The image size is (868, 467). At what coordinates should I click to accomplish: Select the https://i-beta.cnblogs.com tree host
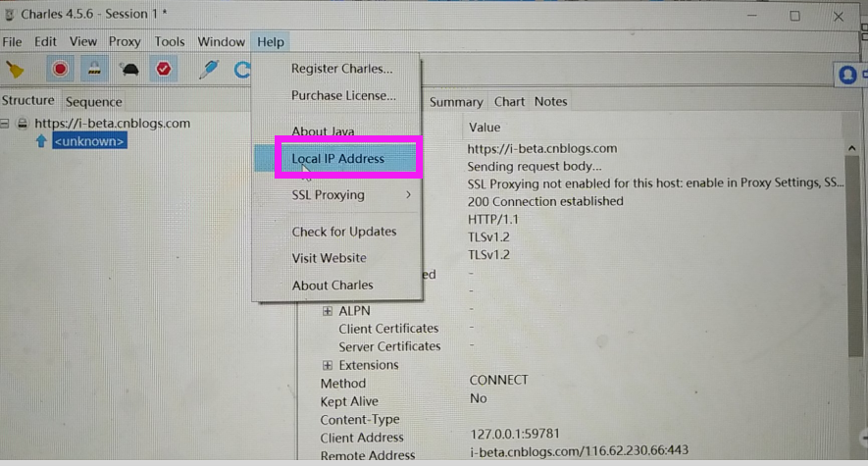[x=113, y=124]
